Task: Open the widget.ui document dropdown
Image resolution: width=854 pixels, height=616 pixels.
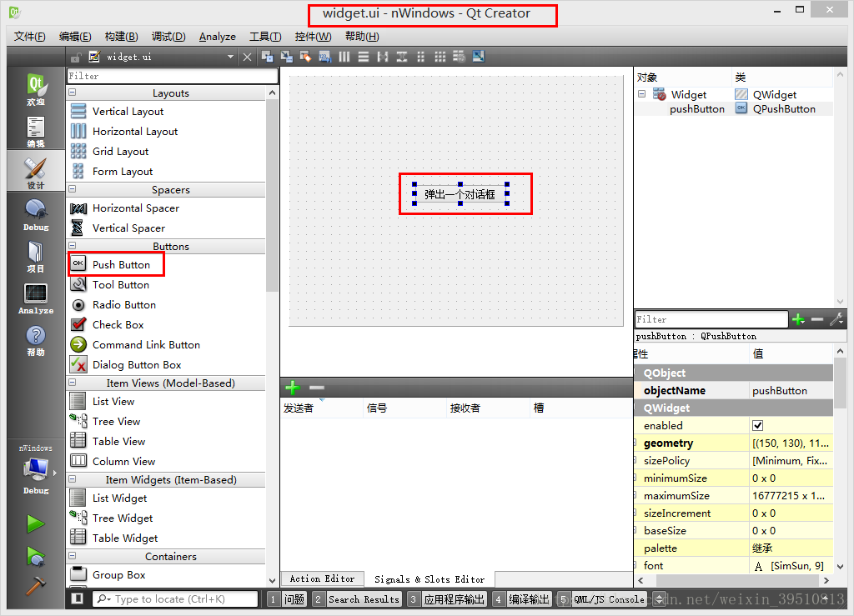Action: (230, 57)
